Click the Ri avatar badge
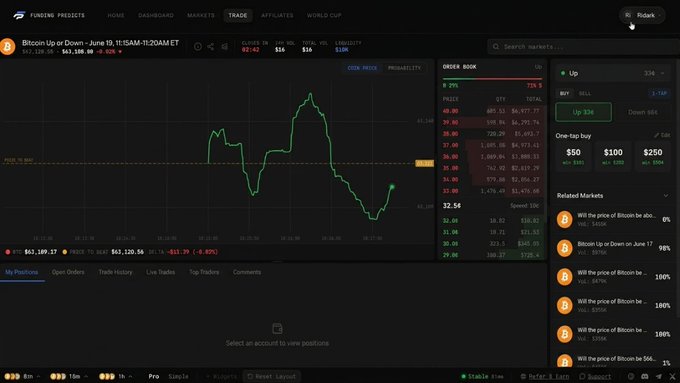 point(628,15)
